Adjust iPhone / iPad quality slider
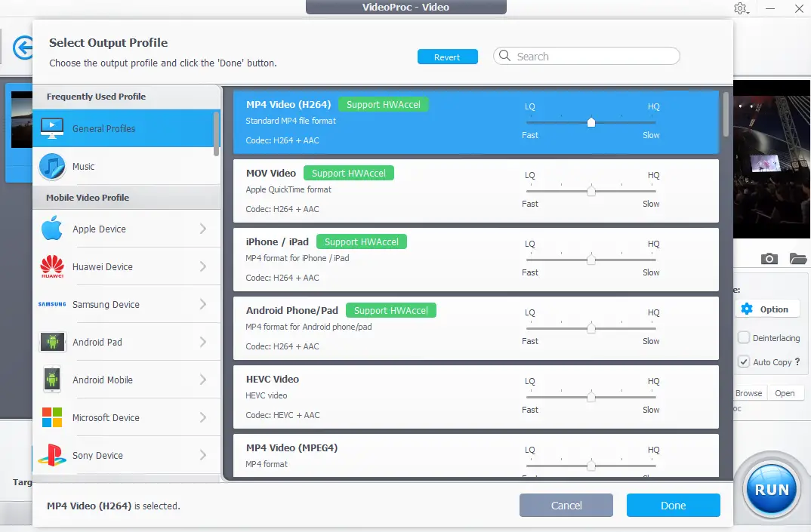This screenshot has height=532, width=811. pyautogui.click(x=591, y=260)
